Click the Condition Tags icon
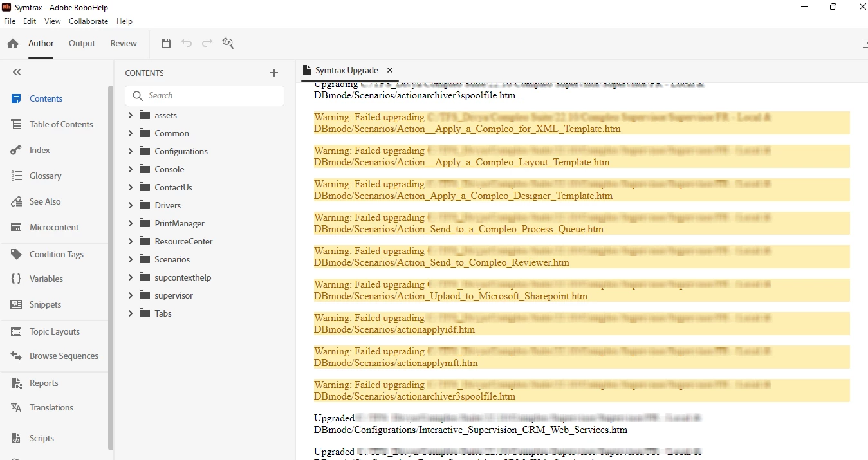Screen dimensions: 868x460 pos(17,254)
